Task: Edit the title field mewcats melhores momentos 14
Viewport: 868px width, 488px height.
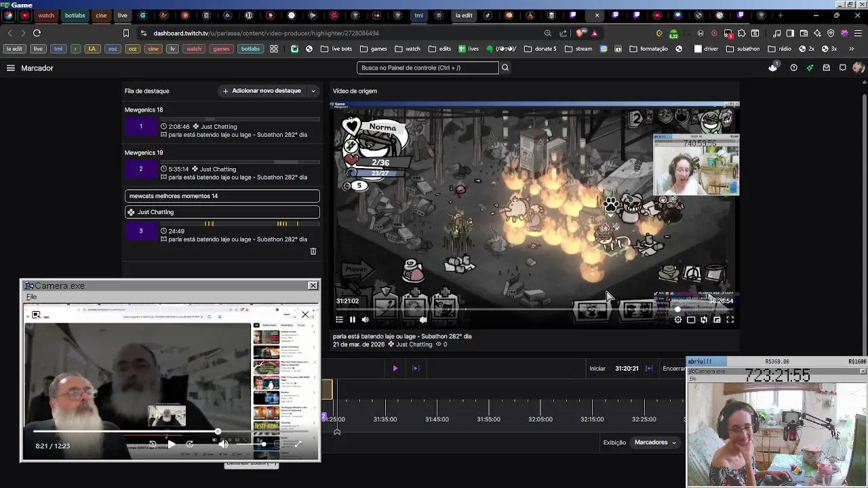Action: click(x=222, y=196)
